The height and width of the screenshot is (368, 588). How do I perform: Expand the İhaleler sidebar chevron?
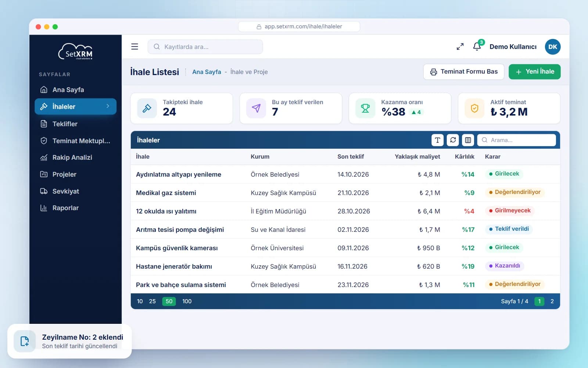tap(108, 106)
